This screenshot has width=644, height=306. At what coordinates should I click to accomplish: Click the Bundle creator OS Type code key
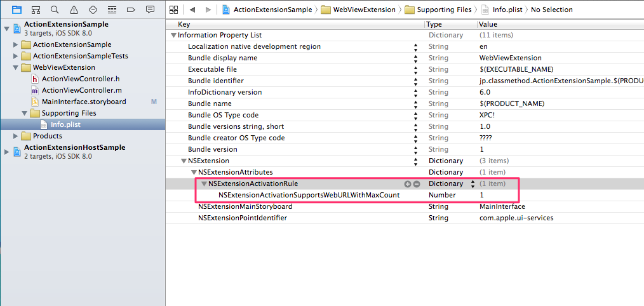coord(236,138)
